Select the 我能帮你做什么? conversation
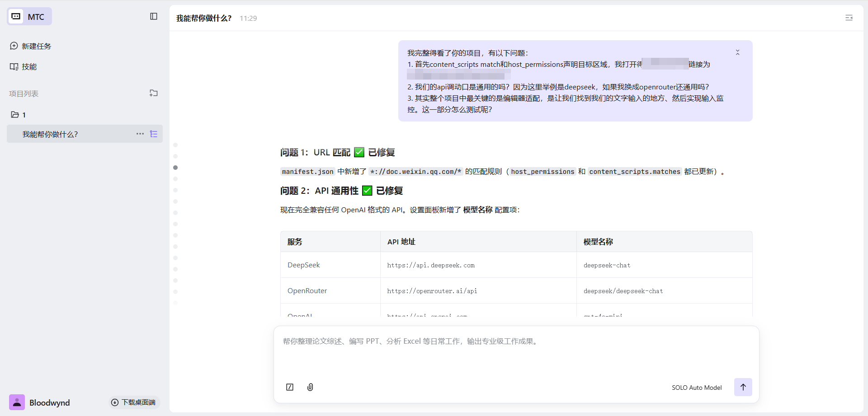 [50, 134]
